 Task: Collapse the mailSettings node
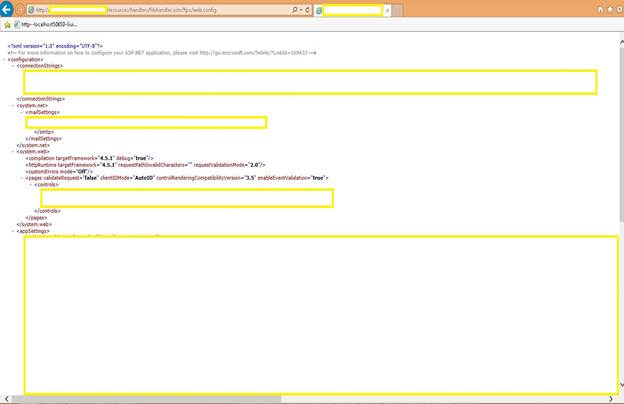[22, 112]
